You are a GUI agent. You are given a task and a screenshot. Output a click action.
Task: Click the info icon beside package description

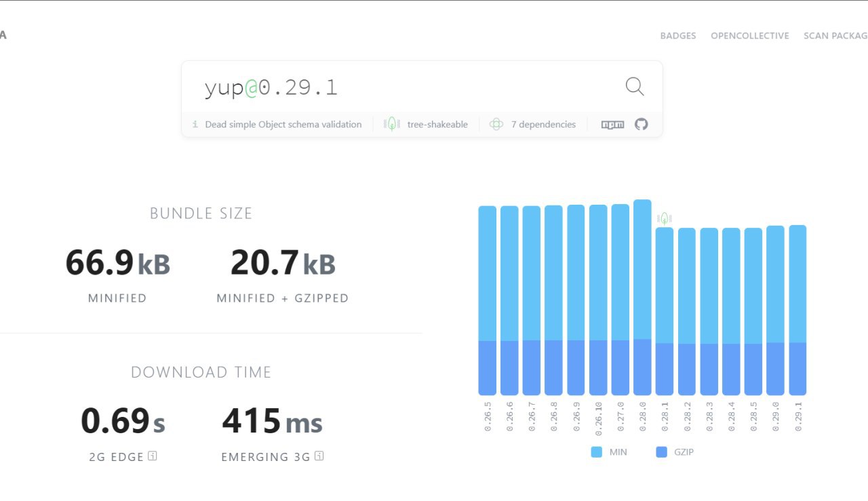tap(195, 125)
